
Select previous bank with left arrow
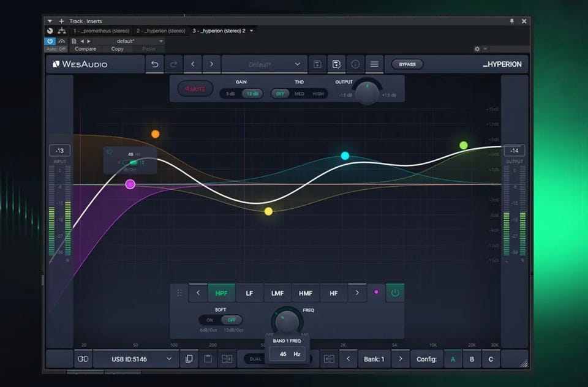348,359
